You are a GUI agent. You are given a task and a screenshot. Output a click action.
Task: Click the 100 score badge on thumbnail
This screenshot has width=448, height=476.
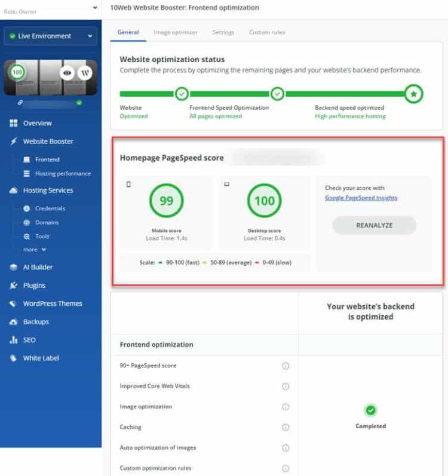[x=17, y=72]
